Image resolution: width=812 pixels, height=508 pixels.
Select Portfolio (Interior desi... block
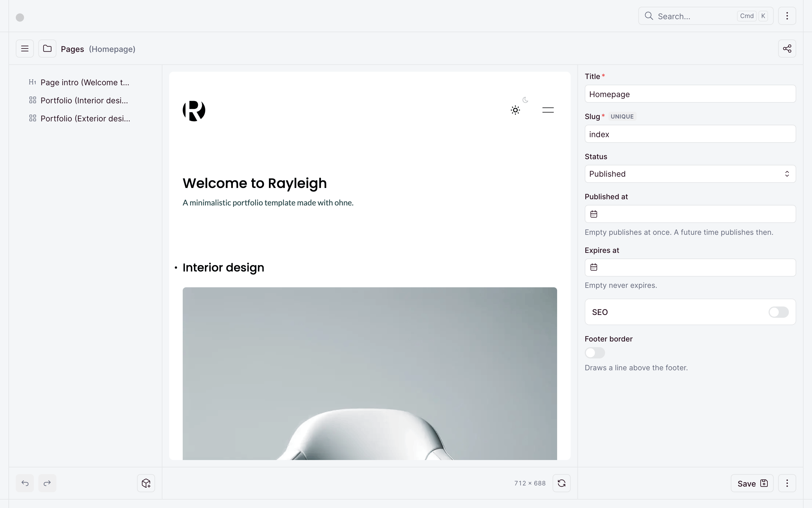coord(79,100)
